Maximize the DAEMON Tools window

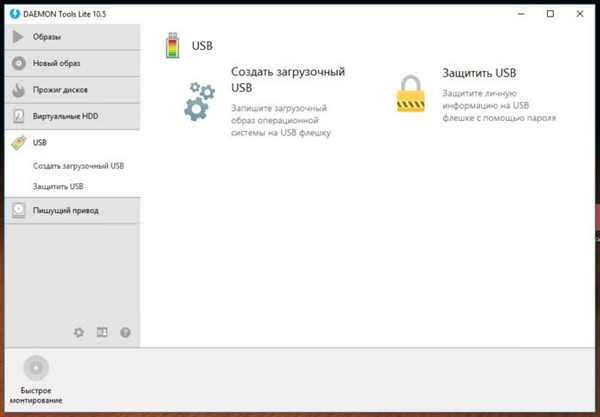tap(550, 14)
